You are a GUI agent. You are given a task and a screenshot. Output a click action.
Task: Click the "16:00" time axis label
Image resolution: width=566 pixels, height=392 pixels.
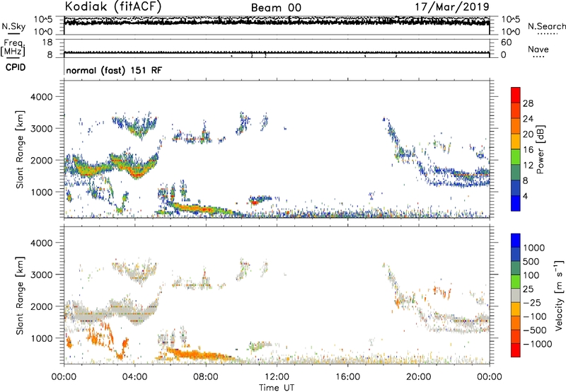(347, 377)
